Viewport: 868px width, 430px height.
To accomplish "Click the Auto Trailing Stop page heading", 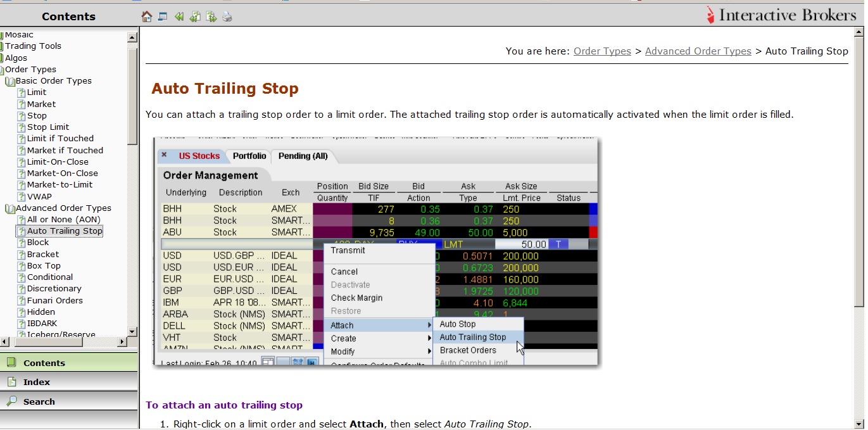I will 225,89.
